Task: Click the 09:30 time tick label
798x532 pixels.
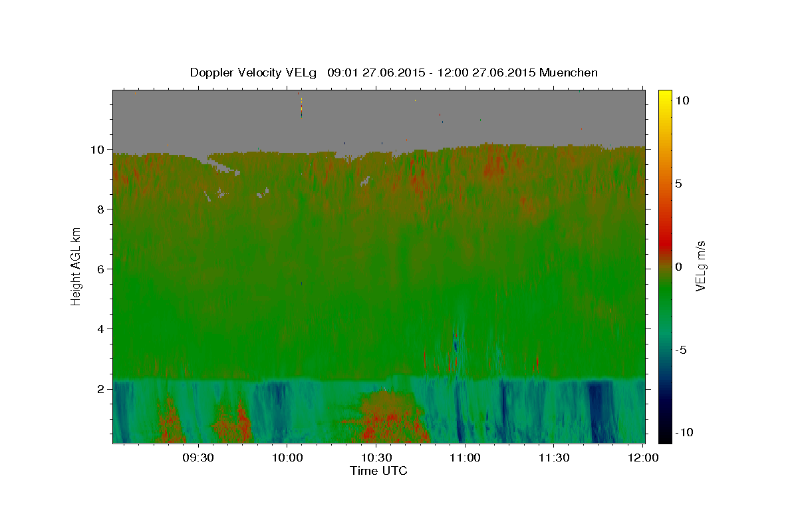Action: point(198,458)
